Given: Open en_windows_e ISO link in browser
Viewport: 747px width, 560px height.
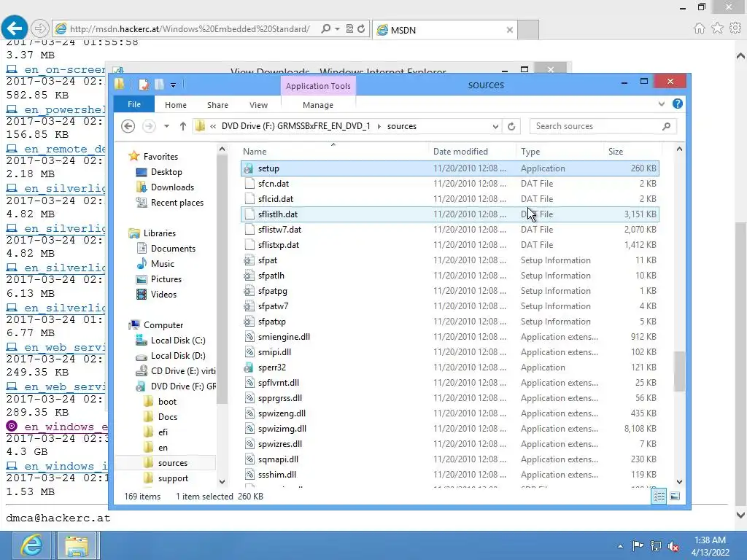Looking at the screenshot, I should click(x=66, y=427).
